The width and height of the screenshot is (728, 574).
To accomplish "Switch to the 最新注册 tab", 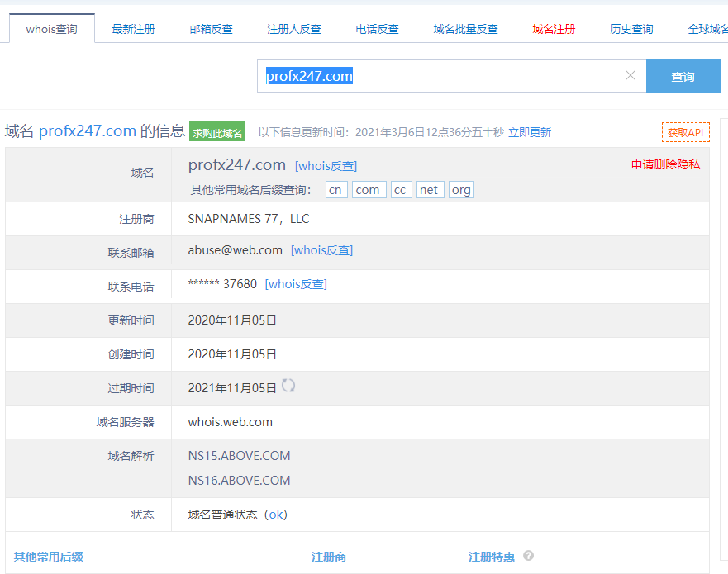I will pos(133,29).
